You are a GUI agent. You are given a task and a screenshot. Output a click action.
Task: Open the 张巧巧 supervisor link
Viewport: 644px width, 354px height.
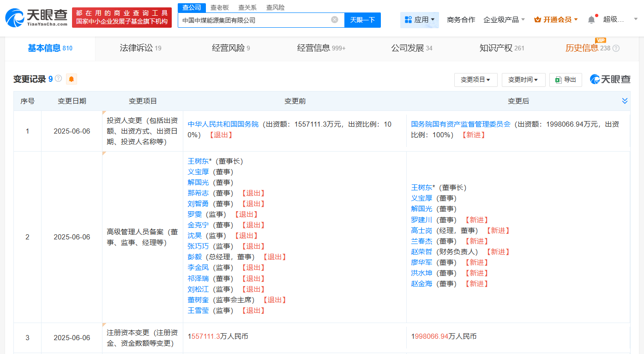click(x=198, y=246)
